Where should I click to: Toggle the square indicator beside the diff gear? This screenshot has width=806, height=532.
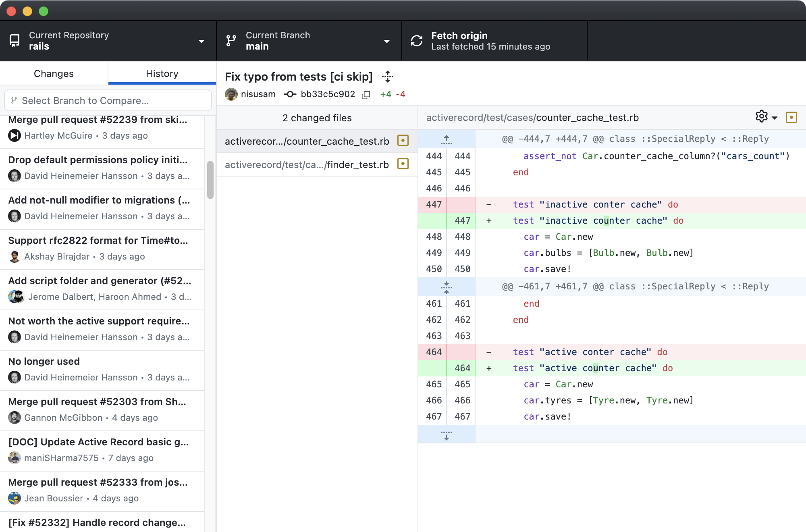(792, 117)
